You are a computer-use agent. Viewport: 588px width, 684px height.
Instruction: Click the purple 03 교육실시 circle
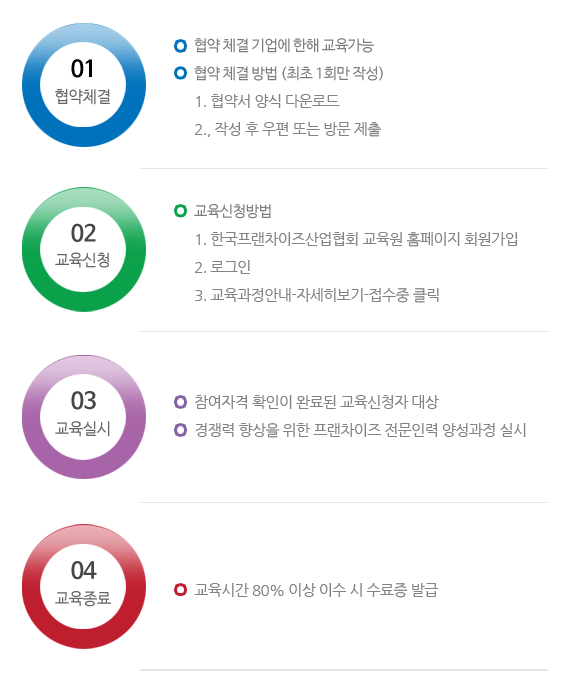(x=84, y=417)
